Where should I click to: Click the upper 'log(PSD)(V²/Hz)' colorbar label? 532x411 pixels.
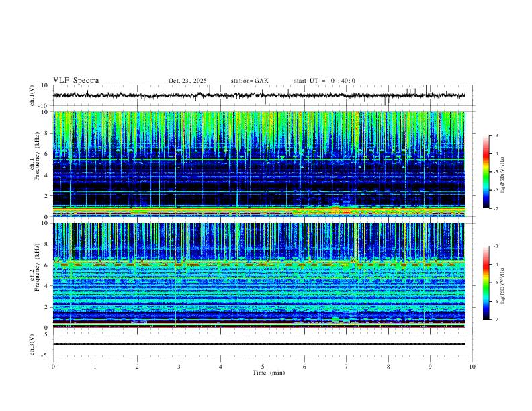pyautogui.click(x=503, y=175)
